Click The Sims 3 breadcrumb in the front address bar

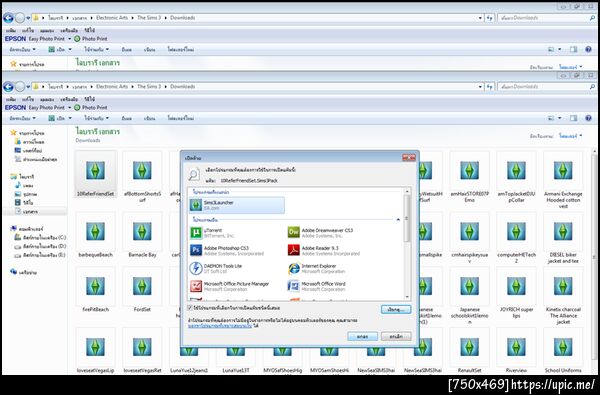tap(149, 87)
